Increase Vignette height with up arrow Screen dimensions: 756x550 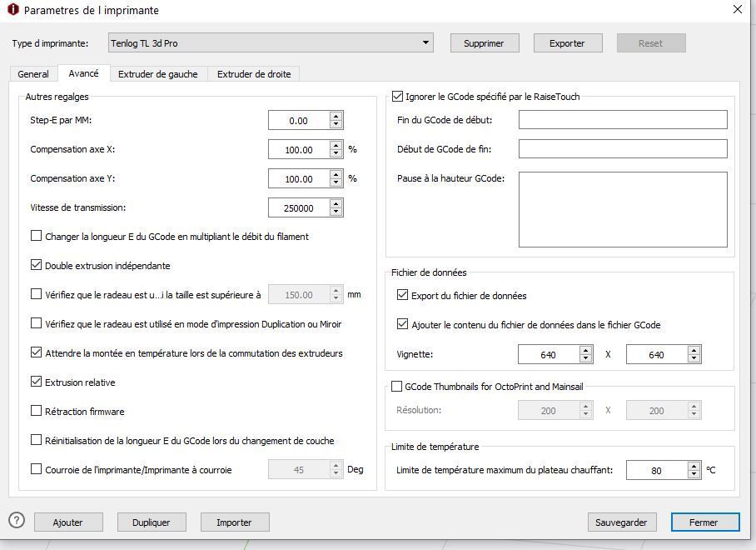click(x=694, y=350)
